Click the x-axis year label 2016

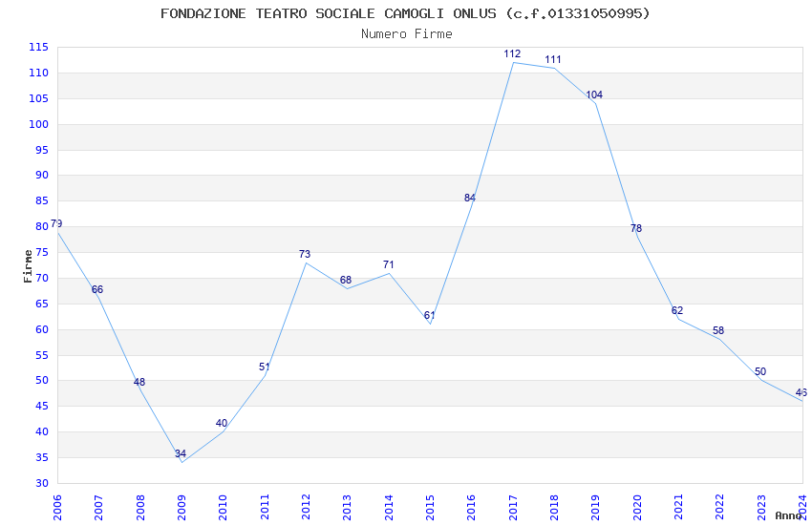tap(471, 507)
